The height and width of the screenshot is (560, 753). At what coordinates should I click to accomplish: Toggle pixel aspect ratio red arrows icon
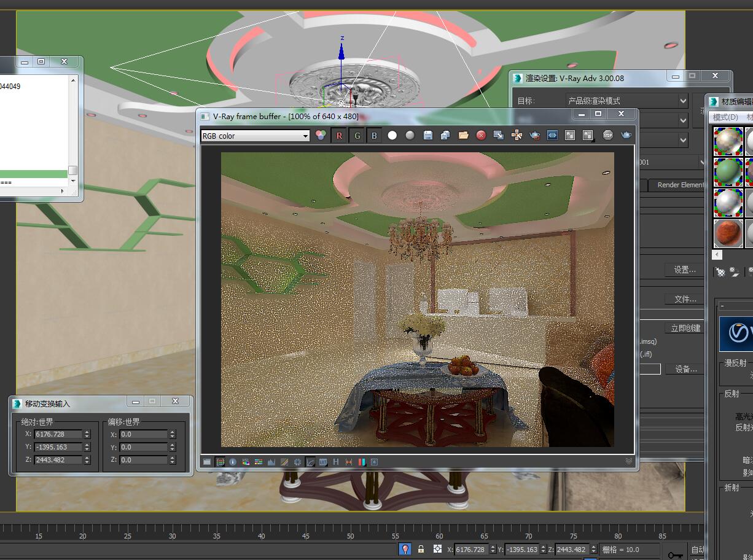349,462
